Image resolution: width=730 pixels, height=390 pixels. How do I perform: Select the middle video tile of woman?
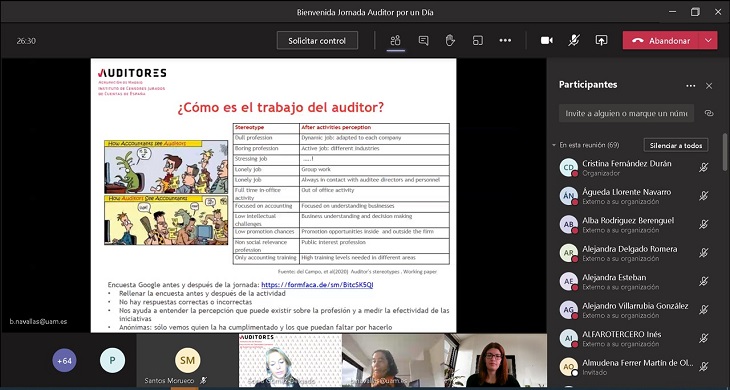click(393, 361)
